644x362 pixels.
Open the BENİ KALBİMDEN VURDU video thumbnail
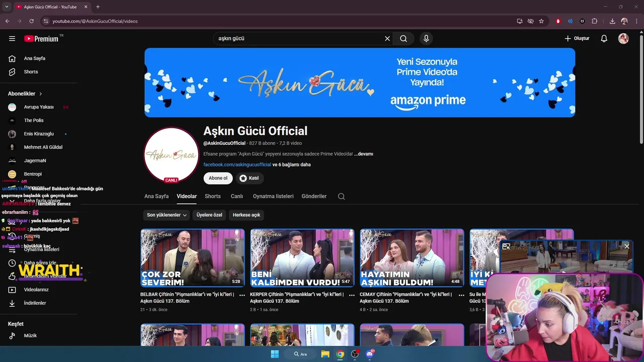(x=302, y=258)
